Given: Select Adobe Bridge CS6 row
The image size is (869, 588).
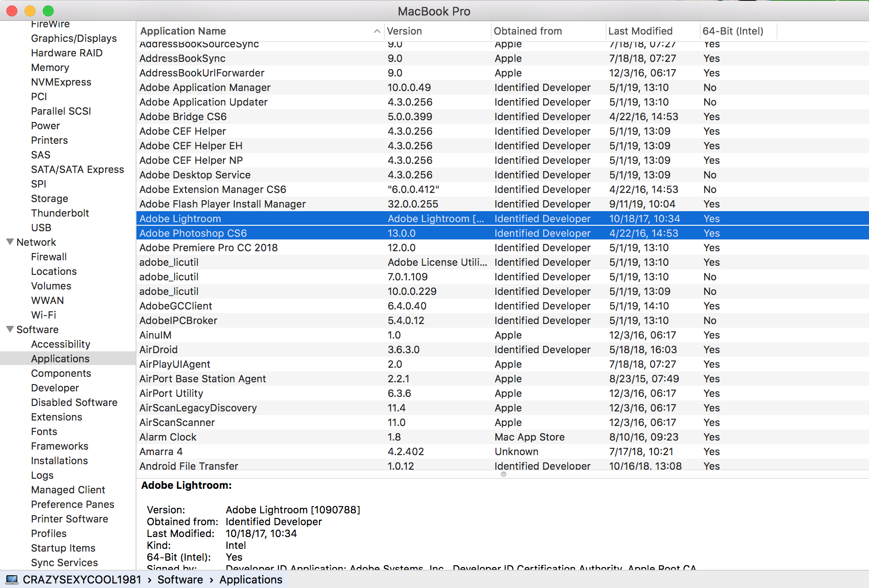Looking at the screenshot, I should (503, 117).
